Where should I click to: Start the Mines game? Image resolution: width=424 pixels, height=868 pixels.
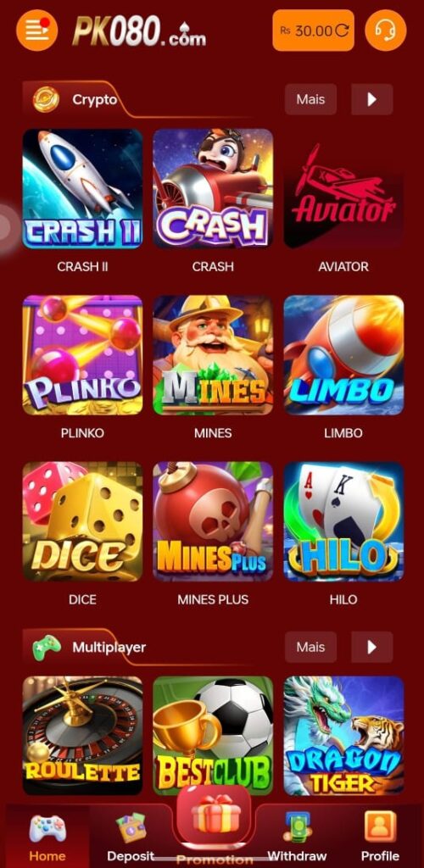pyautogui.click(x=213, y=355)
